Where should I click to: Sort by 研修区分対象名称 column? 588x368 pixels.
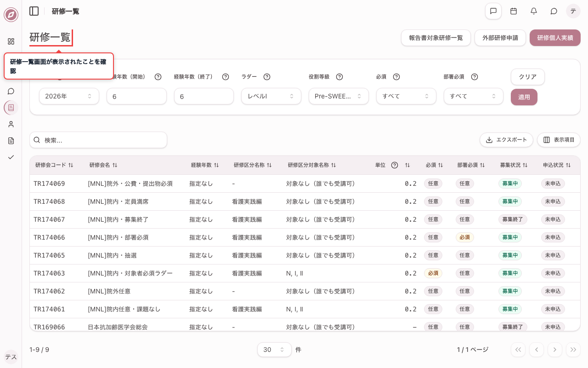coord(312,165)
